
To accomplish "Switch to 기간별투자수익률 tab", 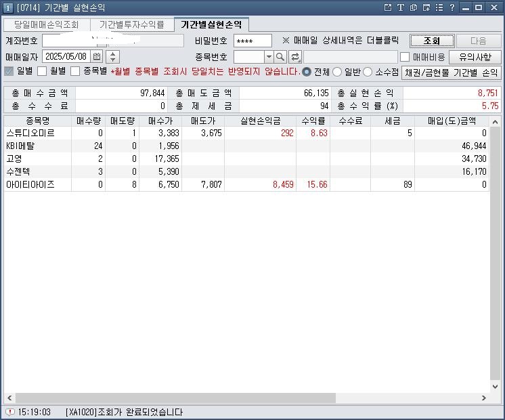I will pyautogui.click(x=131, y=24).
